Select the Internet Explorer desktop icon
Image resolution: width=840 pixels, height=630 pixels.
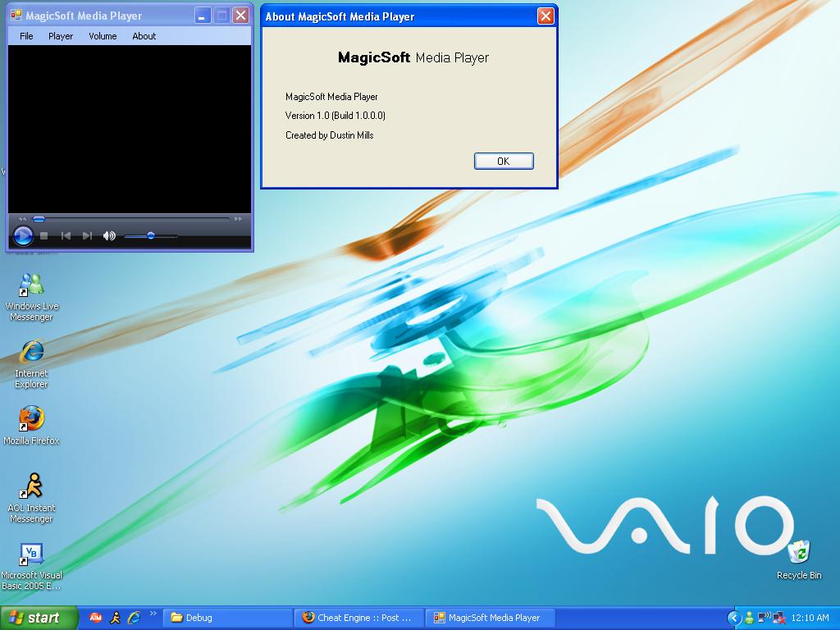pos(32,364)
